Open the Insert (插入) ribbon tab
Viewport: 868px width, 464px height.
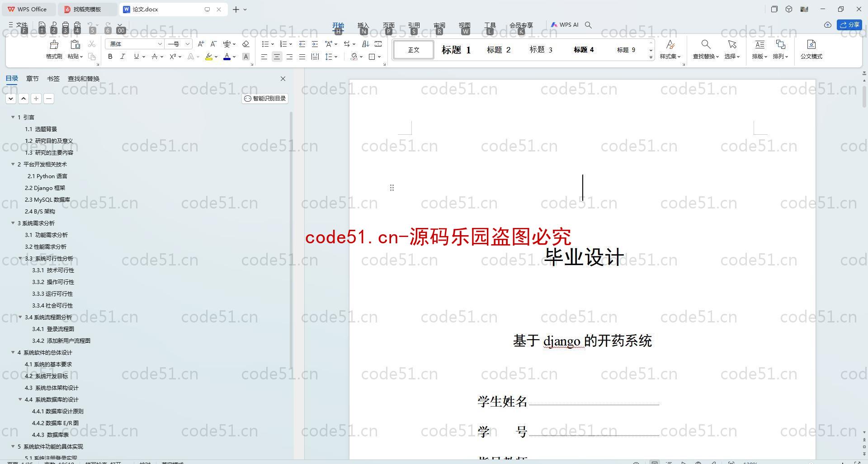click(x=363, y=25)
